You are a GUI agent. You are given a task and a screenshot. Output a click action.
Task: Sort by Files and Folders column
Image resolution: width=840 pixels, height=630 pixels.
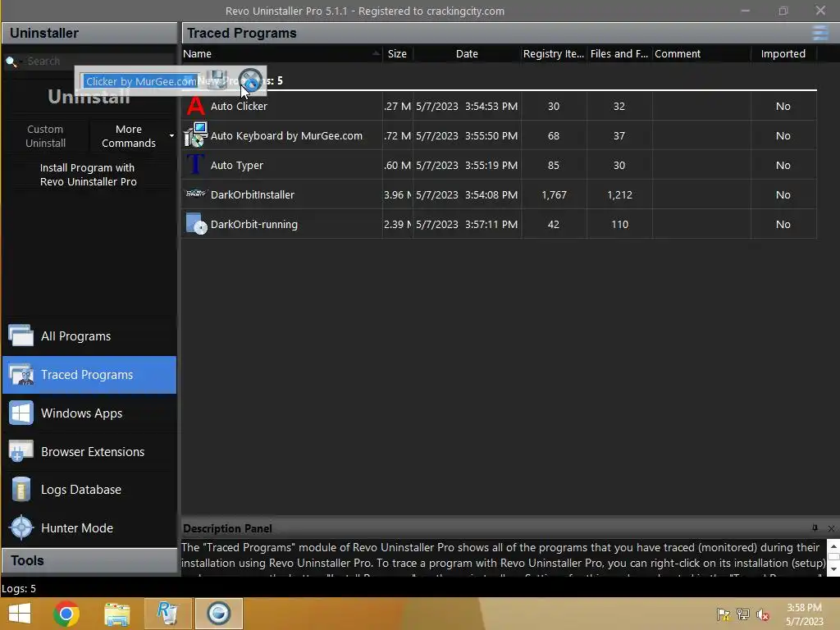tap(619, 53)
